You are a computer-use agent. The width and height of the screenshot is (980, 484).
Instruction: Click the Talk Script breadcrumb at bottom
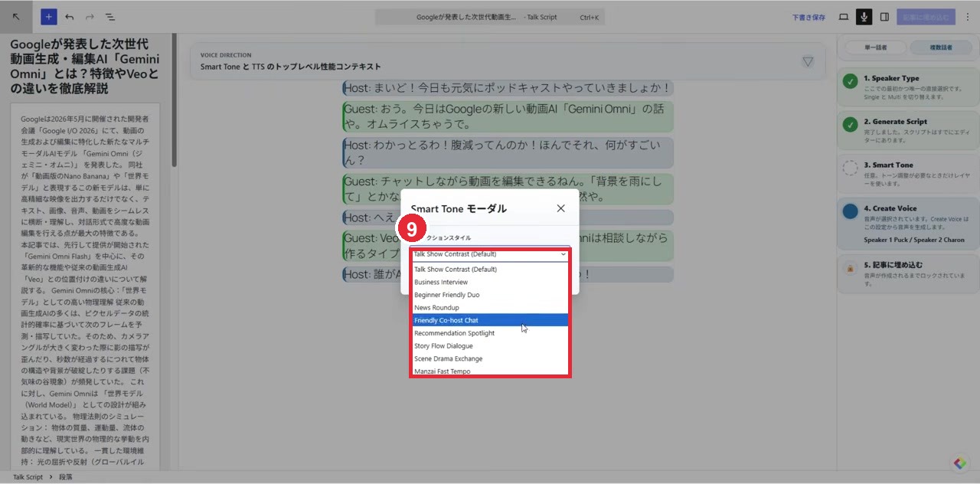(x=28, y=477)
